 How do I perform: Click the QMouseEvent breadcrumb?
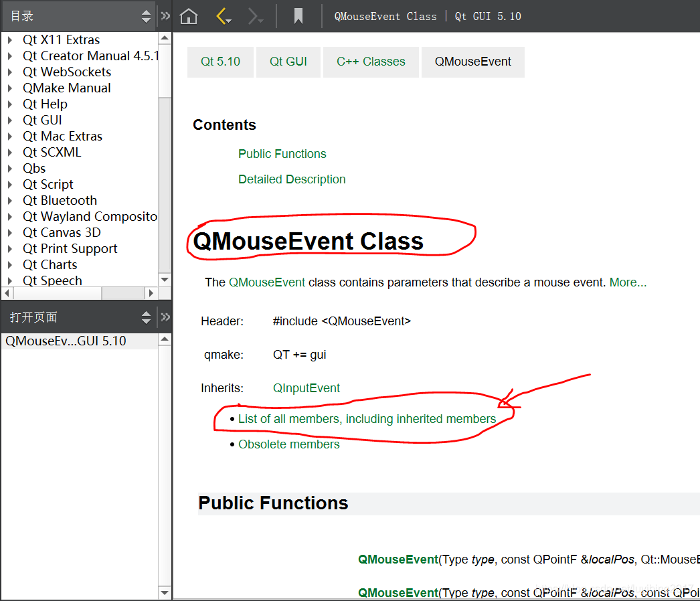[472, 62]
